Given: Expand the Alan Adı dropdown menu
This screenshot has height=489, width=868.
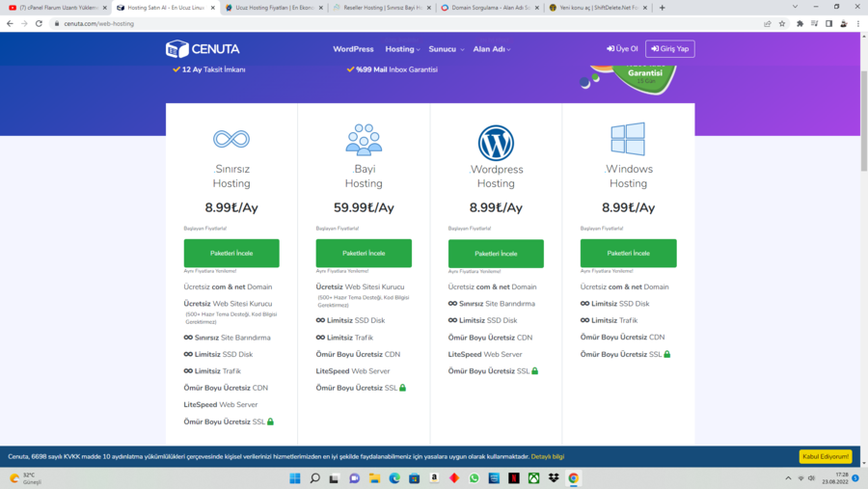Looking at the screenshot, I should (x=492, y=49).
